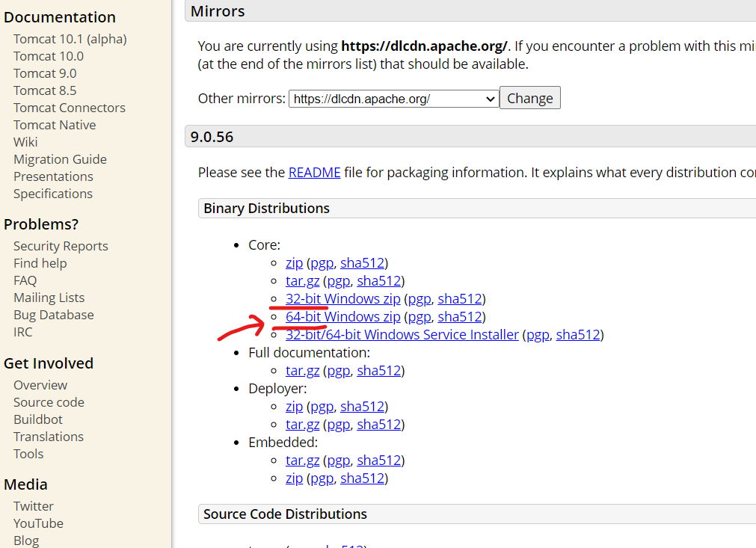Download 32-bit Windows zip
The image size is (756, 548).
[x=342, y=299]
